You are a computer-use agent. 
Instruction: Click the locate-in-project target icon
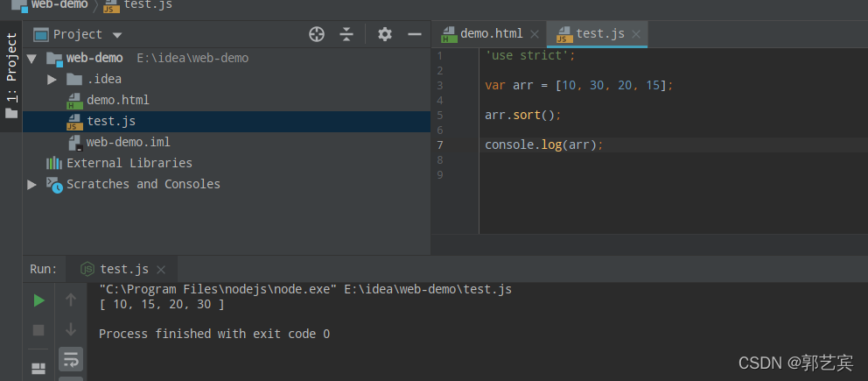316,34
